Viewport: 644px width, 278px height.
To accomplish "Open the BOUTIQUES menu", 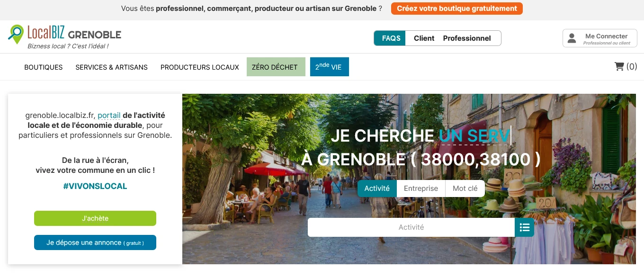I will (44, 67).
